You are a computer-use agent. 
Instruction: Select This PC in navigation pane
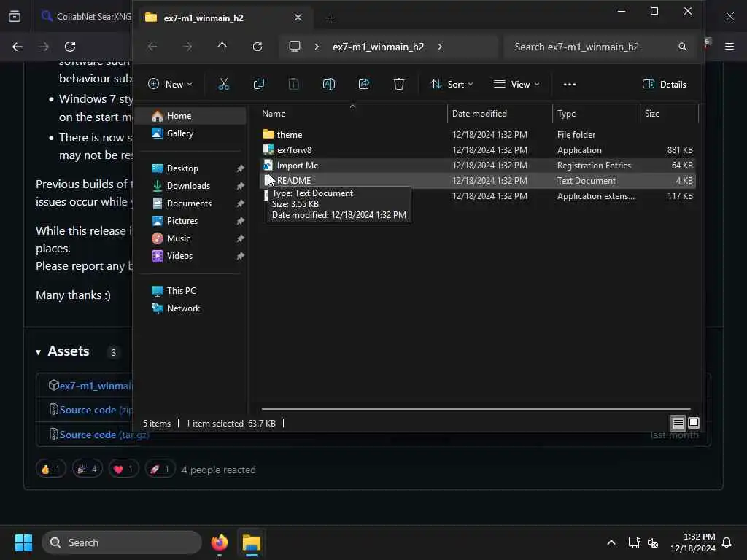[191, 290]
